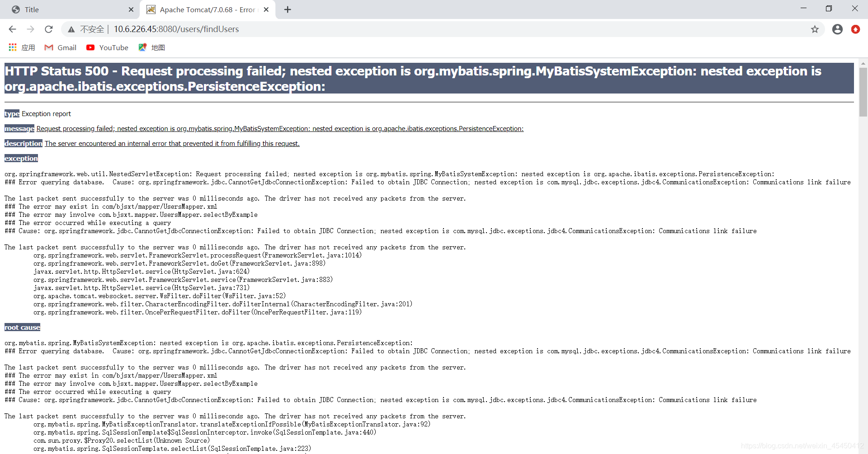The height and width of the screenshot is (454, 868).
Task: Click the NestedServletException line under exception
Action: pyautogui.click(x=389, y=174)
